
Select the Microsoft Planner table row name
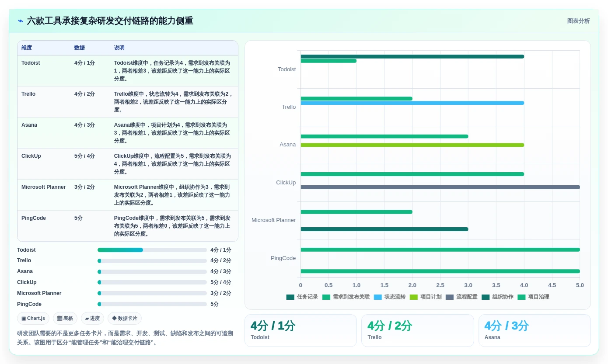(44, 187)
